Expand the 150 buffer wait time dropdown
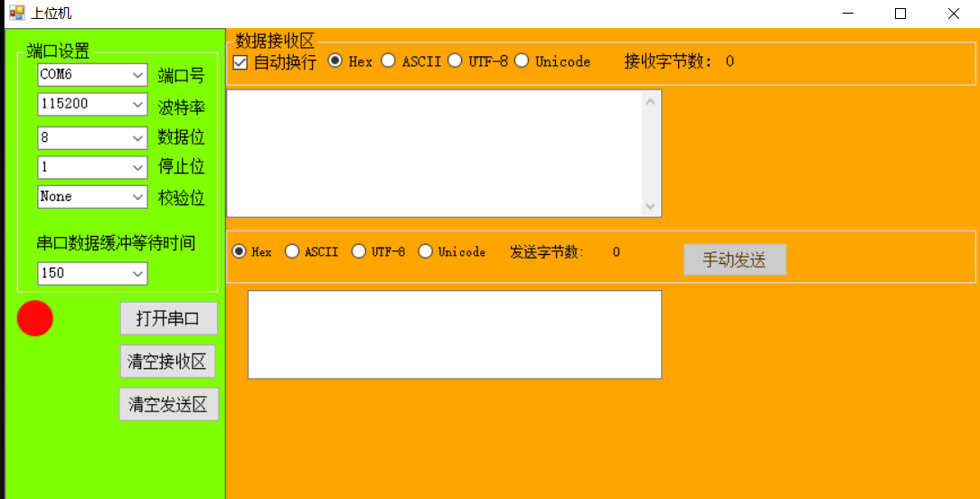 pyautogui.click(x=92, y=273)
